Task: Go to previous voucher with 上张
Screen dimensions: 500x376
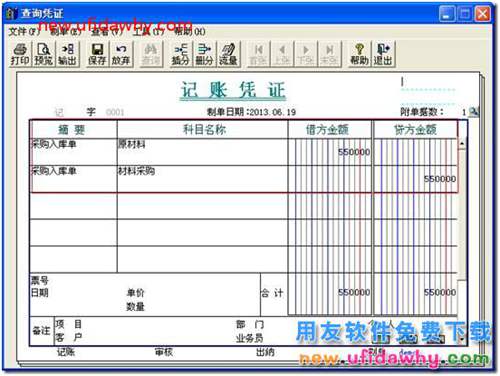Action: click(x=282, y=54)
